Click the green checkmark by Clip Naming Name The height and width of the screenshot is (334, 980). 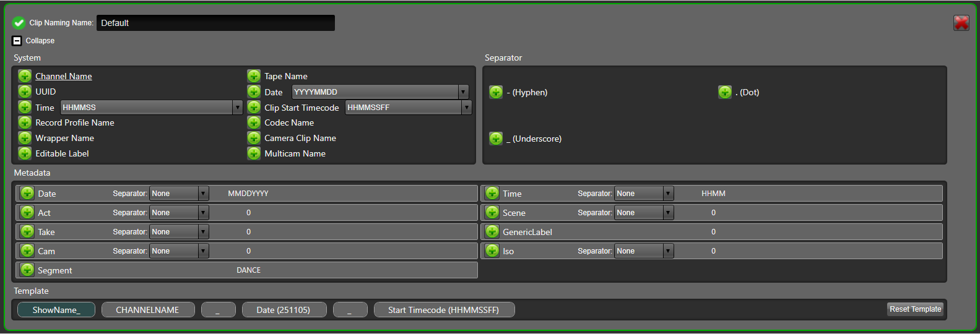pyautogui.click(x=19, y=23)
